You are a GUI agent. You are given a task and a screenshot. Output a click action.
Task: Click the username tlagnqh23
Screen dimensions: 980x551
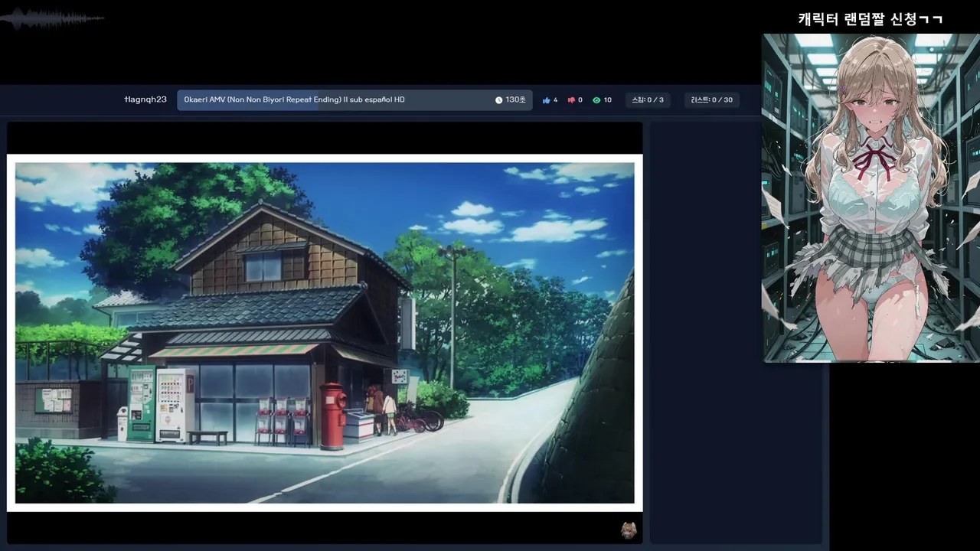coord(145,99)
